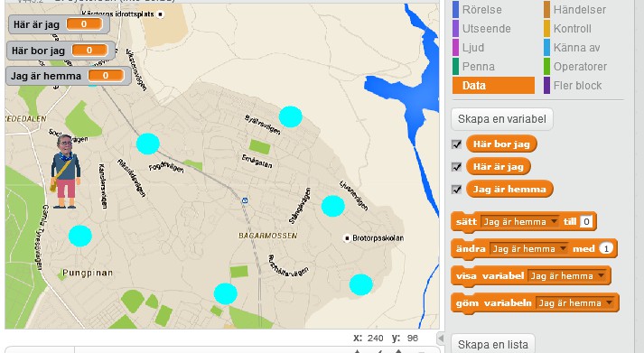Click the stage mouse coordinates readout
Image resolution: width=644 pixels, height=353 pixels.
click(386, 338)
